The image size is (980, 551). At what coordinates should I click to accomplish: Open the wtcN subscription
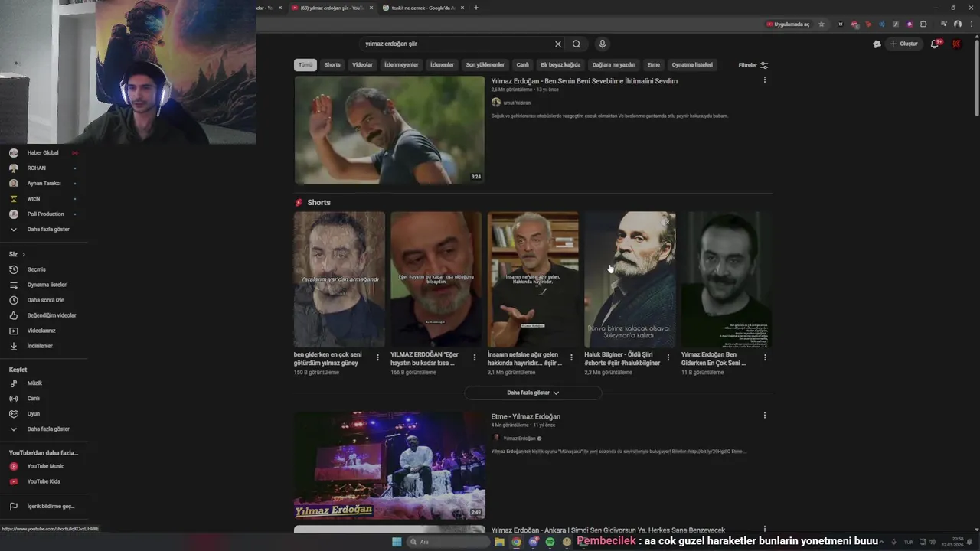pyautogui.click(x=43, y=199)
